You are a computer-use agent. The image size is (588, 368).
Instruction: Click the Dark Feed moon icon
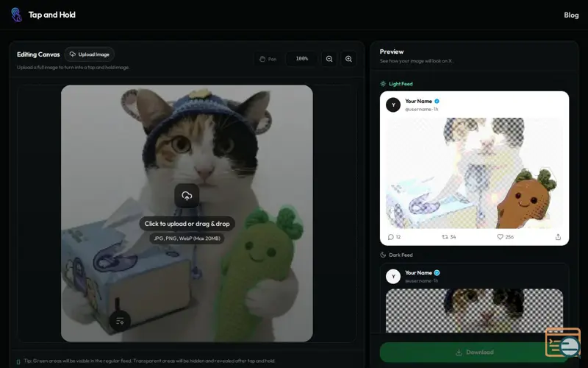tap(383, 255)
